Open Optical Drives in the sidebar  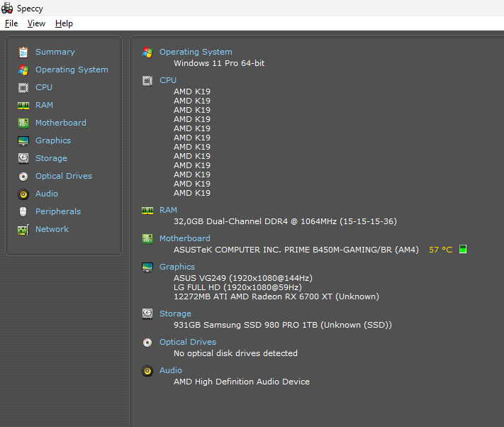coord(64,176)
